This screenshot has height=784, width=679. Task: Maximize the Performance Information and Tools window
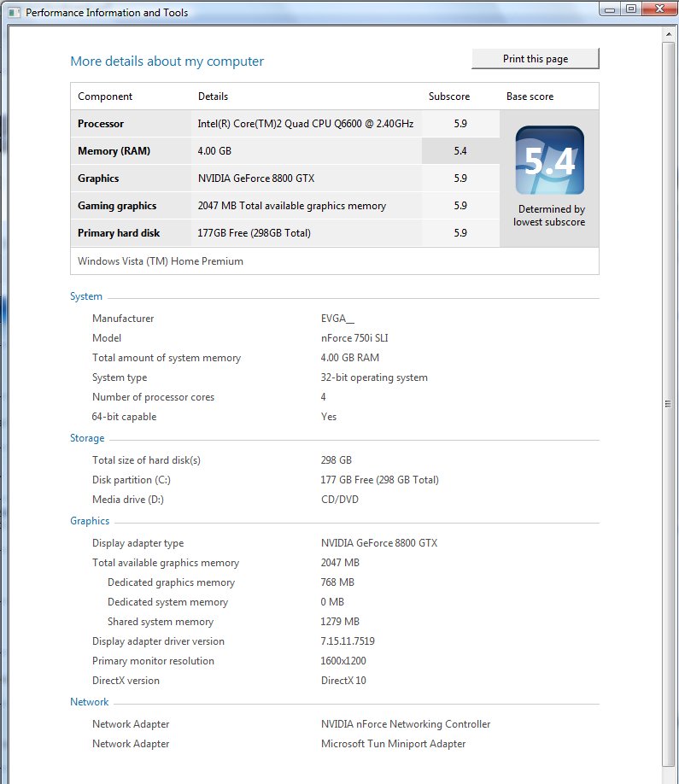coord(631,9)
